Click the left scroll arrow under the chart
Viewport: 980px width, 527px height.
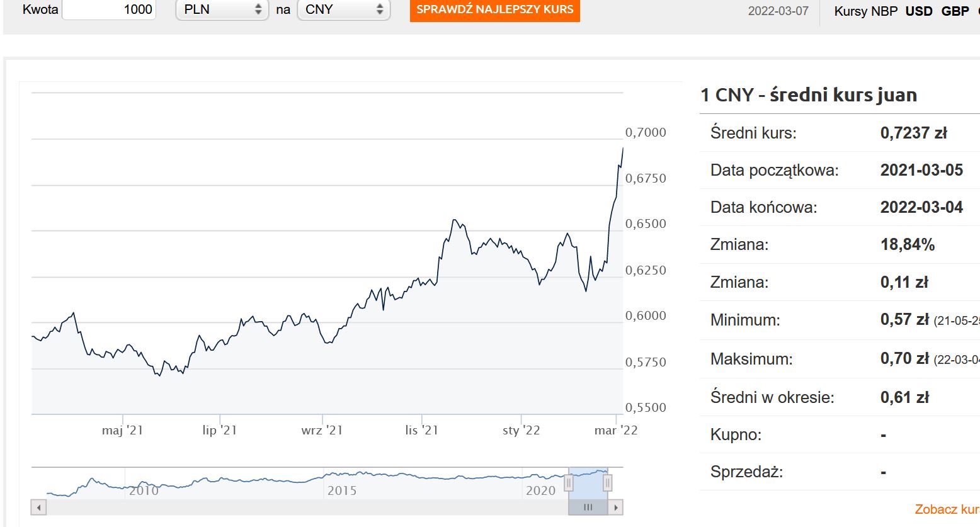click(x=39, y=507)
